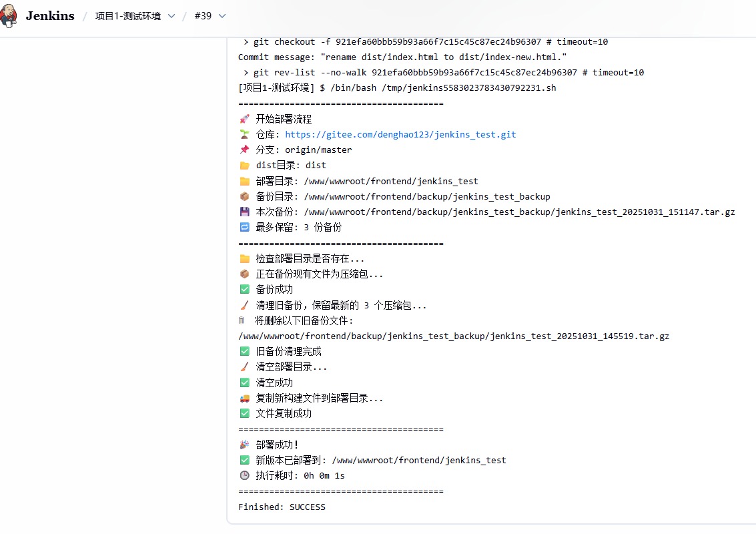Click the Jenkins text to go home
756x534 pixels.
(x=49, y=16)
